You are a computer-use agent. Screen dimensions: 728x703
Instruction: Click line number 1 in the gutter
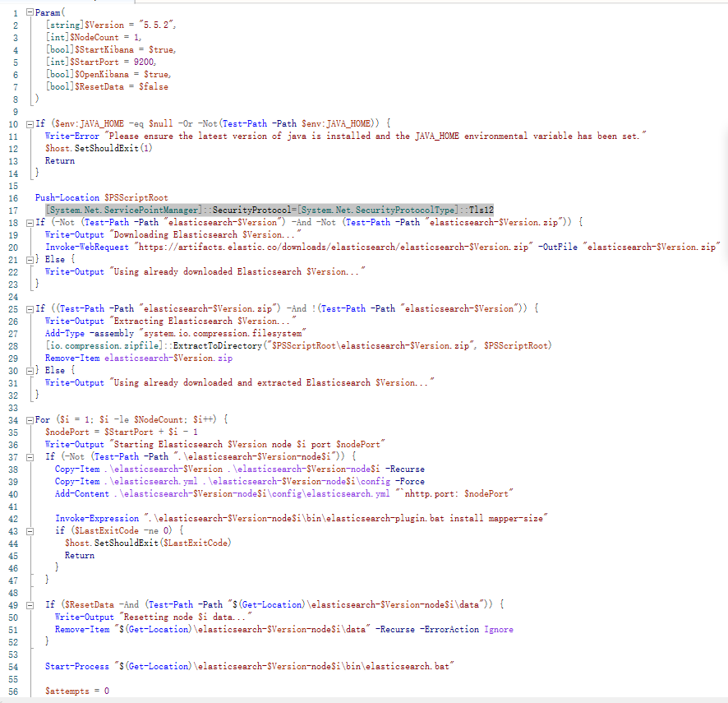[x=16, y=13]
